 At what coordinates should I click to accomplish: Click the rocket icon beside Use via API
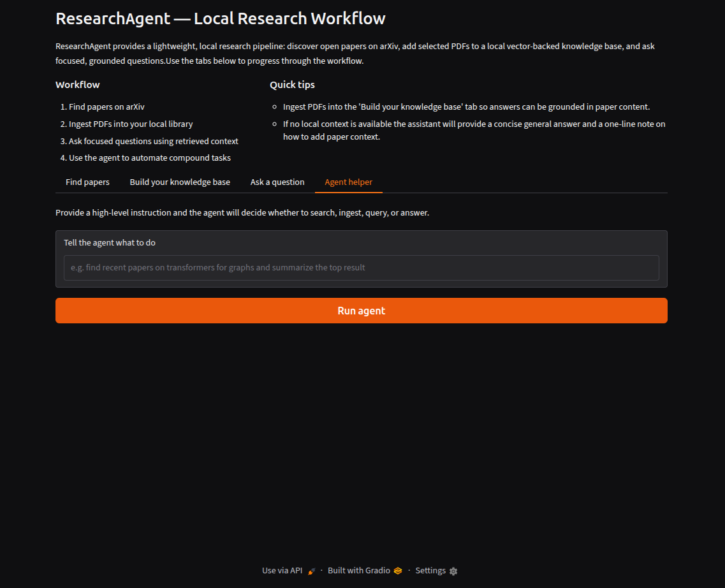[x=312, y=571]
